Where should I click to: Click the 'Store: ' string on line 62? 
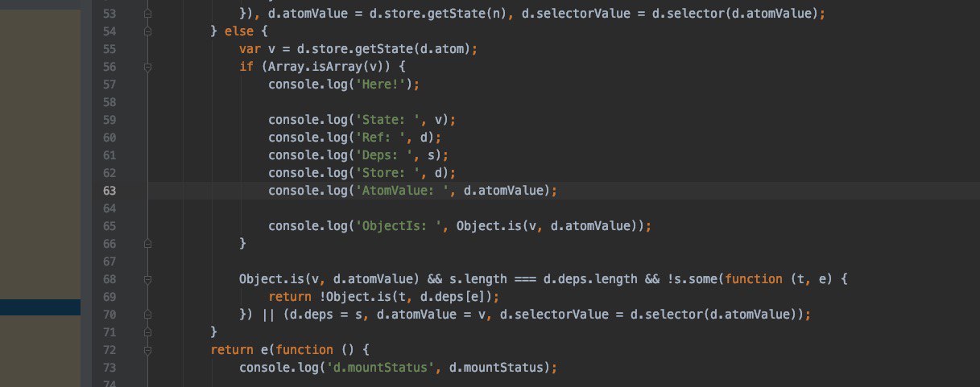click(387, 173)
